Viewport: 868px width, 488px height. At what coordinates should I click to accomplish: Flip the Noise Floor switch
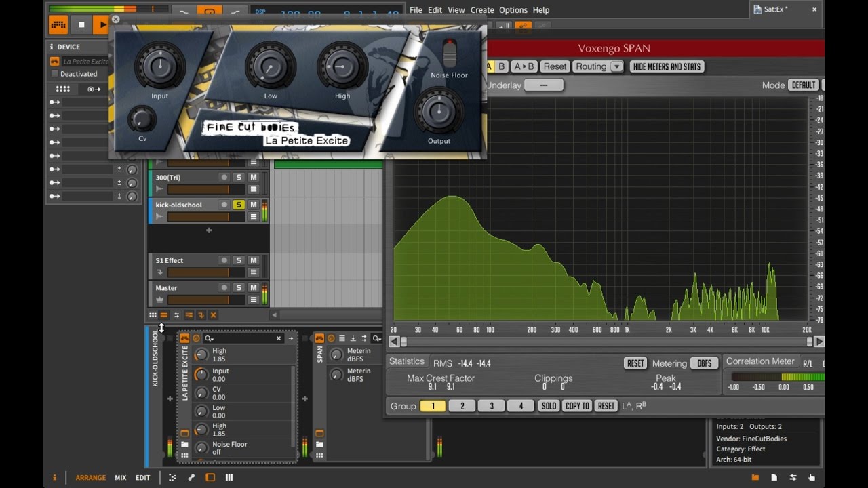pos(450,53)
